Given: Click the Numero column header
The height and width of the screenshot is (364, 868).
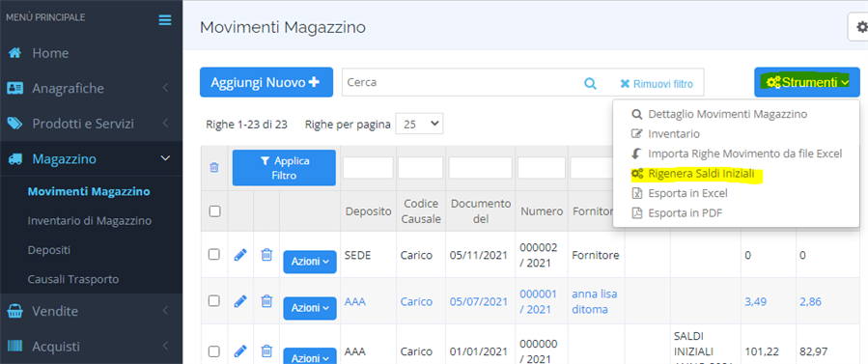Looking at the screenshot, I should pyautogui.click(x=542, y=211).
